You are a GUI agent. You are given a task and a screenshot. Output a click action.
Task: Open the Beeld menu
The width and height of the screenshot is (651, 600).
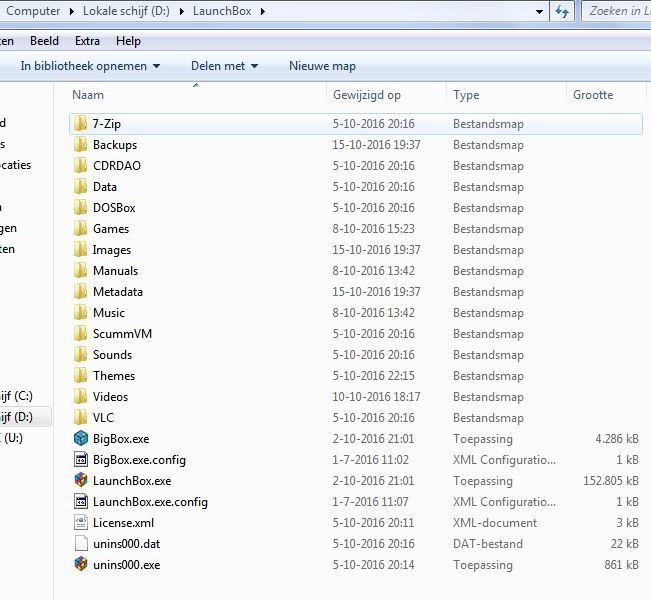coord(44,41)
